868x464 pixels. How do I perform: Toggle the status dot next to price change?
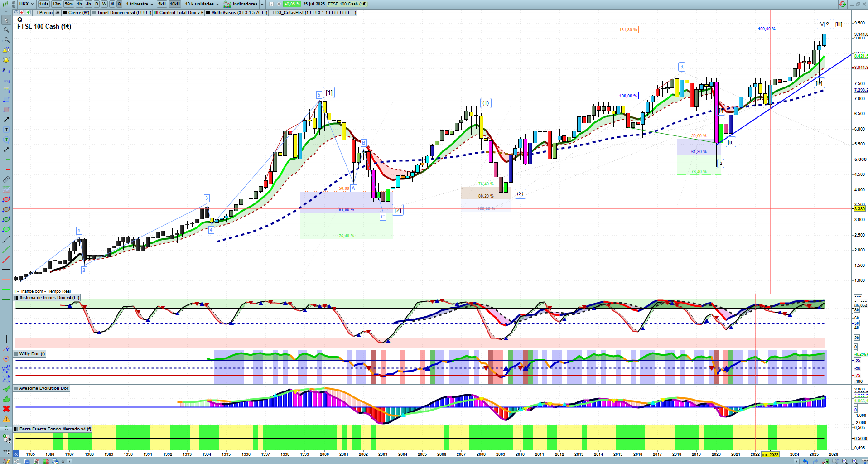pyautogui.click(x=279, y=4)
